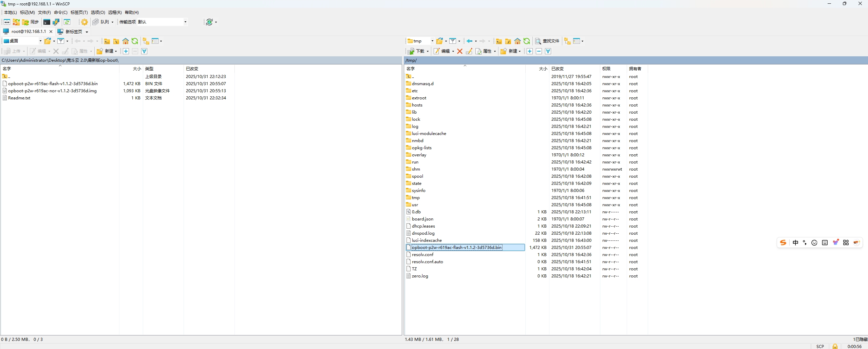Image resolution: width=868 pixels, height=349 pixels.
Task: Click the remote panel home directory icon
Action: click(x=517, y=41)
